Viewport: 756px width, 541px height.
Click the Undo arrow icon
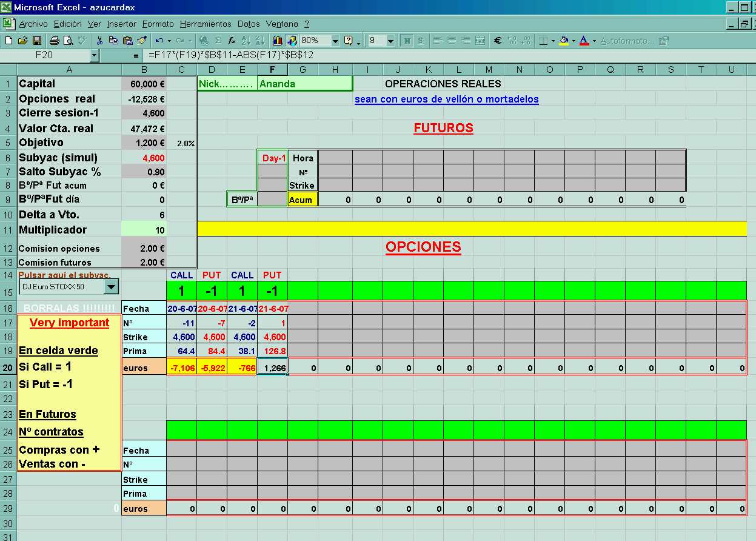[159, 41]
